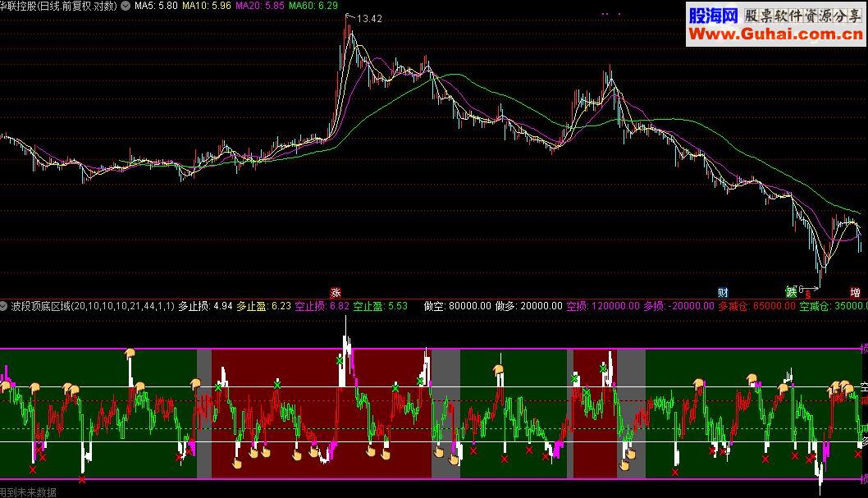
Task: Select the 华联控股(日线.前复权.对数) chart title
Action: coord(59,6)
